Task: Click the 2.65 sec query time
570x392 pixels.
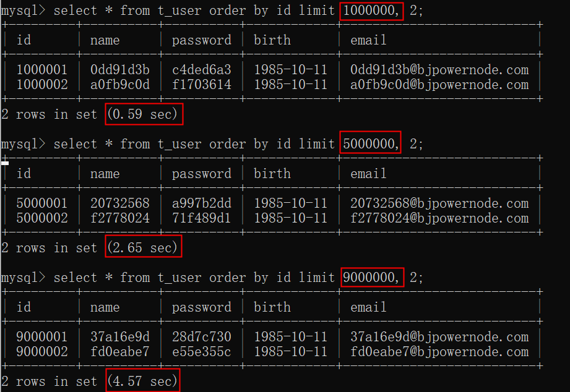Action: point(144,248)
